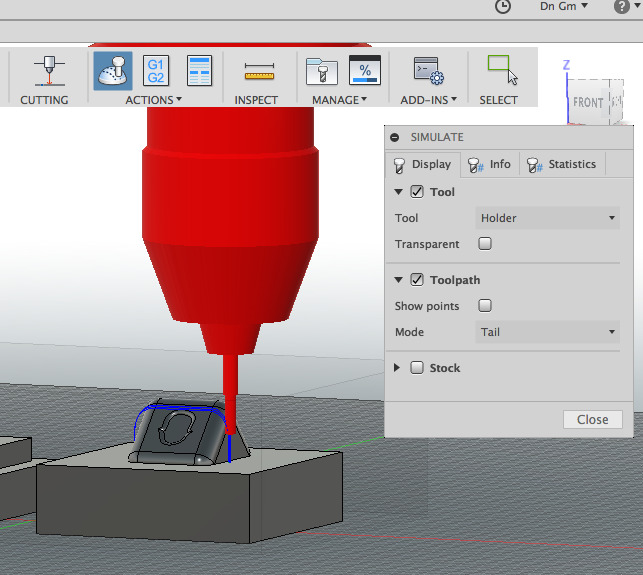This screenshot has height=575, width=643.
Task: Click the Scripts and Add-Ins icon
Action: point(428,71)
